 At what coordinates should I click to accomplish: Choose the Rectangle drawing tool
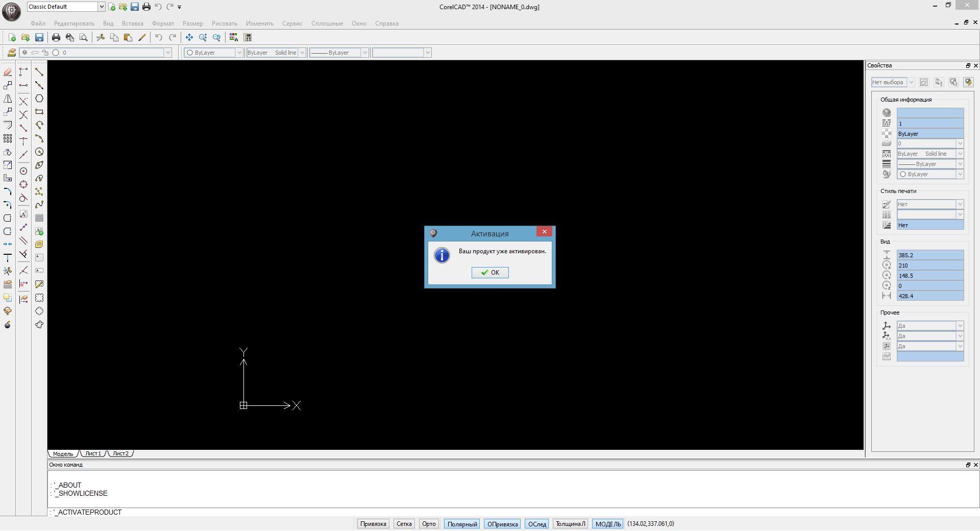tap(39, 112)
